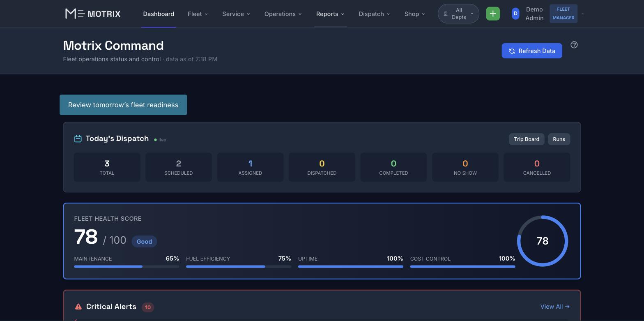This screenshot has height=321, width=644.
Task: Expand the Service menu
Action: [x=236, y=14]
